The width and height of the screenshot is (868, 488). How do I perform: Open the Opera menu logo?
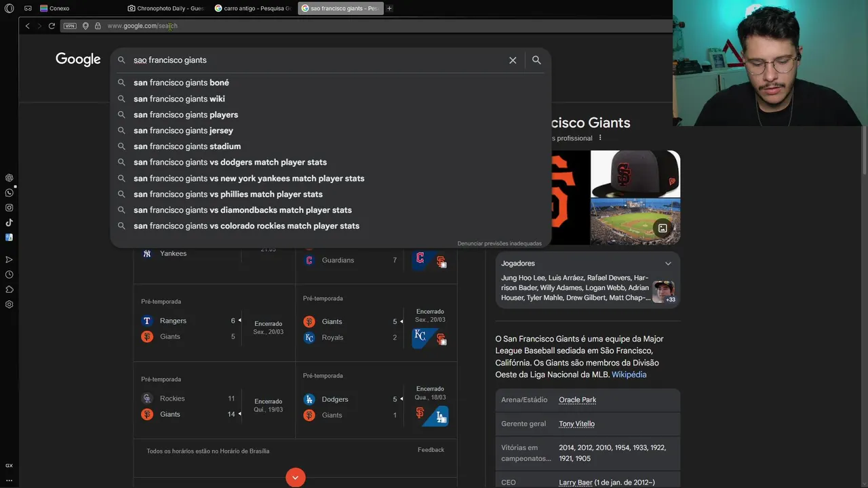(x=9, y=8)
